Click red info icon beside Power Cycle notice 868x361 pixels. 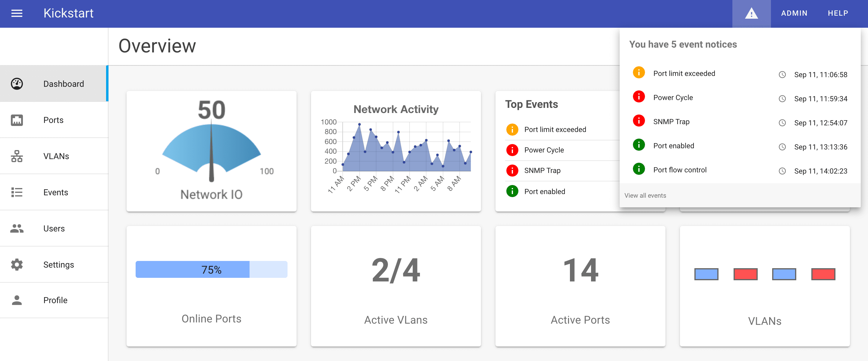point(639,97)
